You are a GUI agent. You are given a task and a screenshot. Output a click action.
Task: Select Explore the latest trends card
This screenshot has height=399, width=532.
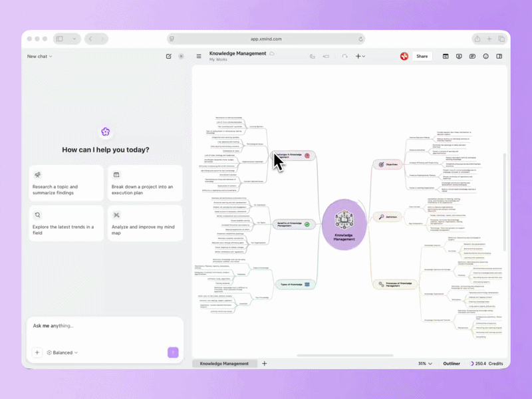[x=66, y=223]
